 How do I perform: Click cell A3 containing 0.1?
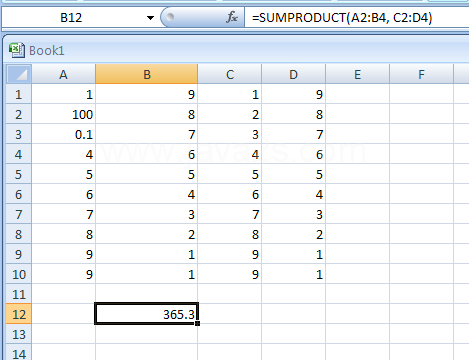point(63,134)
